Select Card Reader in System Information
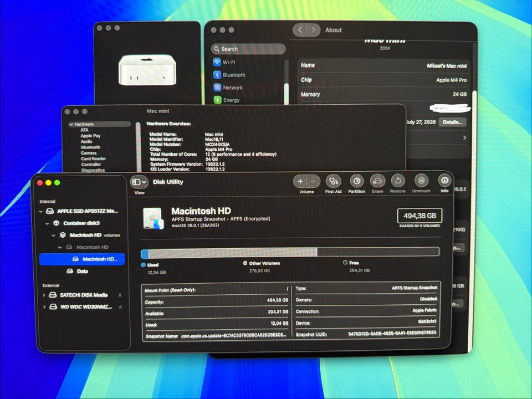The image size is (532, 399). [94, 159]
